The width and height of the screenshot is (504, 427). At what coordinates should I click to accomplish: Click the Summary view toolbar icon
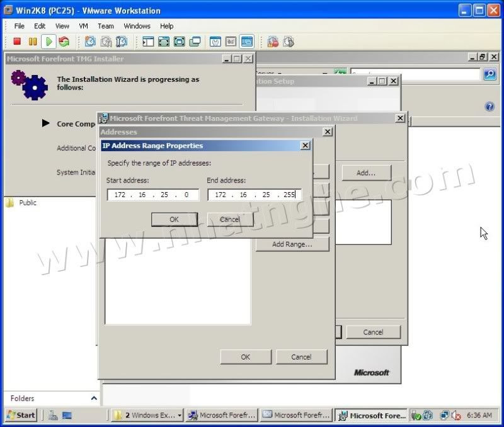pos(215,42)
